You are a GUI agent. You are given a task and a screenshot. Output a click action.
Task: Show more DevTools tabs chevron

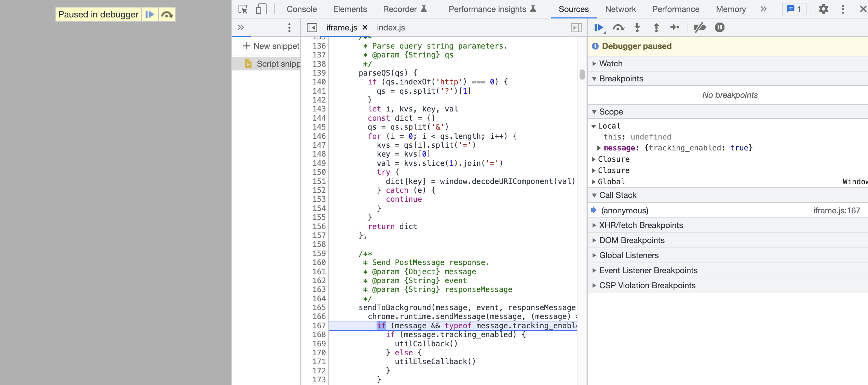pos(763,9)
